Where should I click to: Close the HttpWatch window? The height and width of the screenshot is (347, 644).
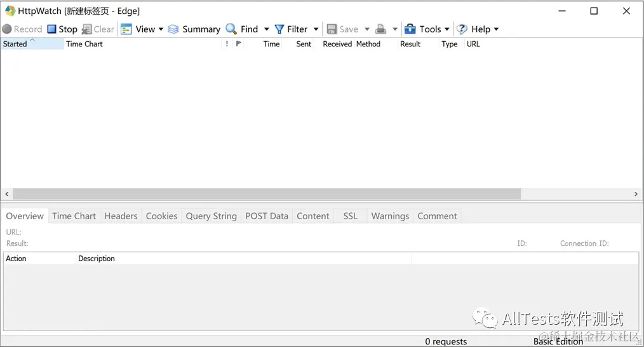coord(626,11)
